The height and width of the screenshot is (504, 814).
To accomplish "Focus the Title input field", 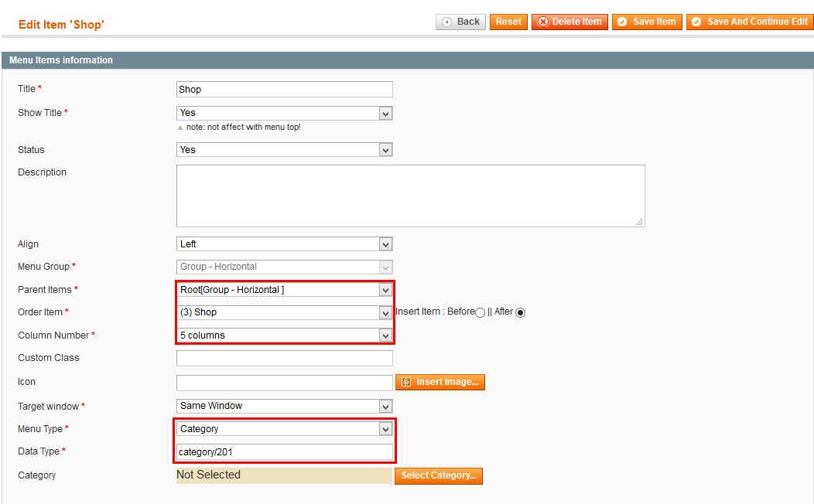I will pyautogui.click(x=285, y=89).
